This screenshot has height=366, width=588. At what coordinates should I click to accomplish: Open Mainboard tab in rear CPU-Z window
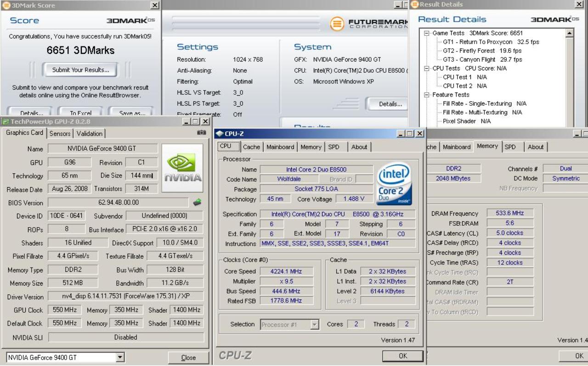click(457, 147)
